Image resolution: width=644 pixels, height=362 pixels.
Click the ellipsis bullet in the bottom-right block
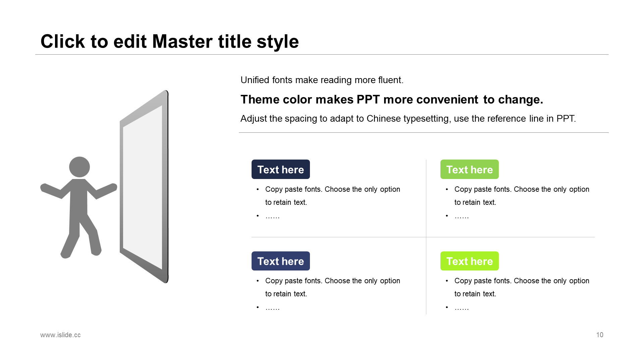click(462, 308)
